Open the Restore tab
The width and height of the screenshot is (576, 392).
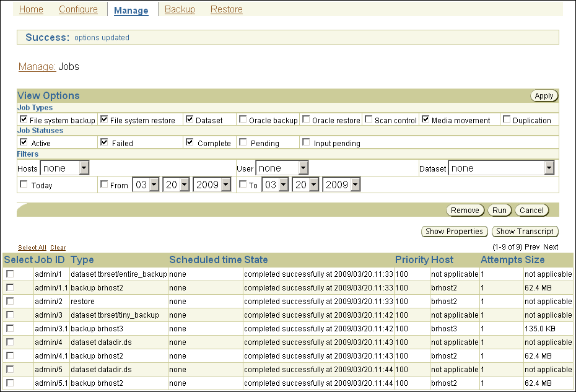[226, 9]
